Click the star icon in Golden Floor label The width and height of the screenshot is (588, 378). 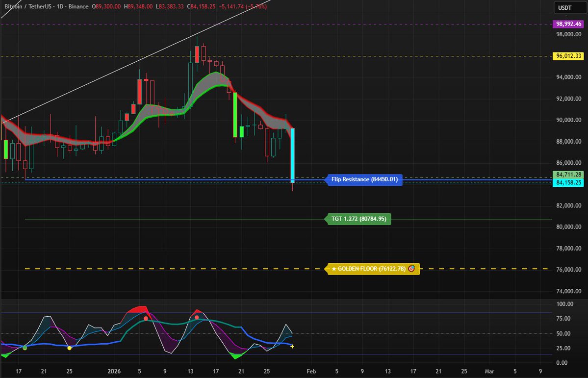coord(334,269)
